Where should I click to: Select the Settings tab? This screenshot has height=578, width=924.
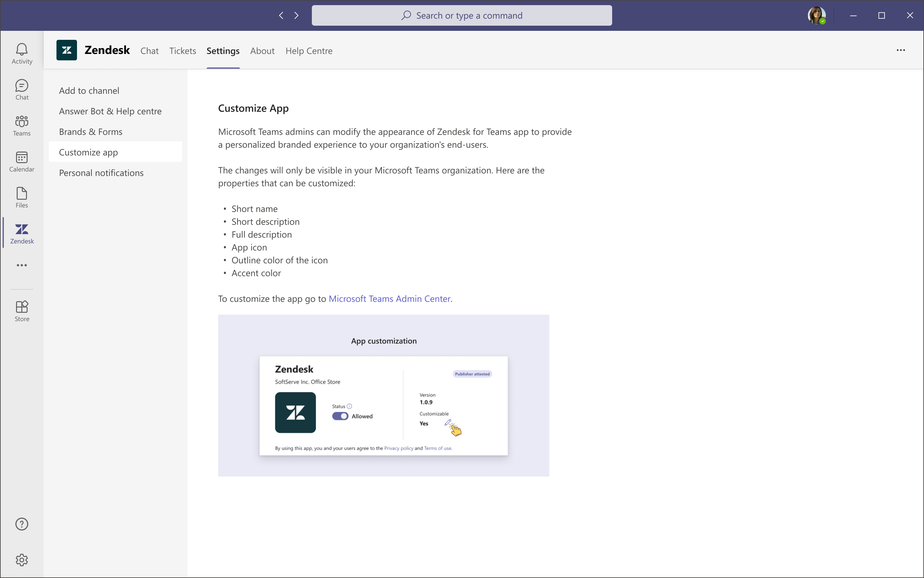(x=223, y=50)
